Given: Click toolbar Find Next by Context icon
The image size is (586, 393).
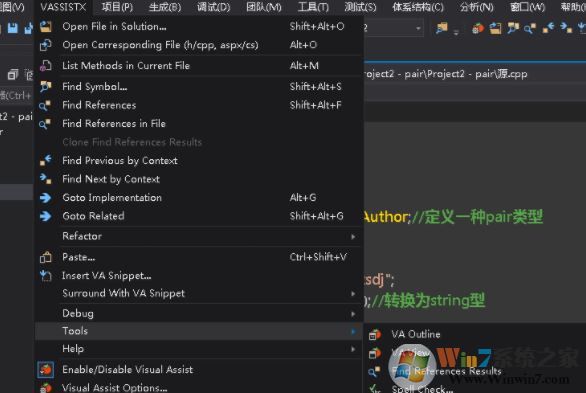Looking at the screenshot, I should [566, 28].
